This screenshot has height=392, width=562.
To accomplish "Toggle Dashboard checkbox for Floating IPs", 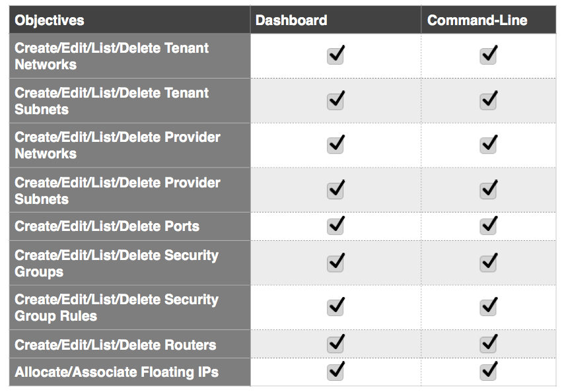I will [335, 372].
